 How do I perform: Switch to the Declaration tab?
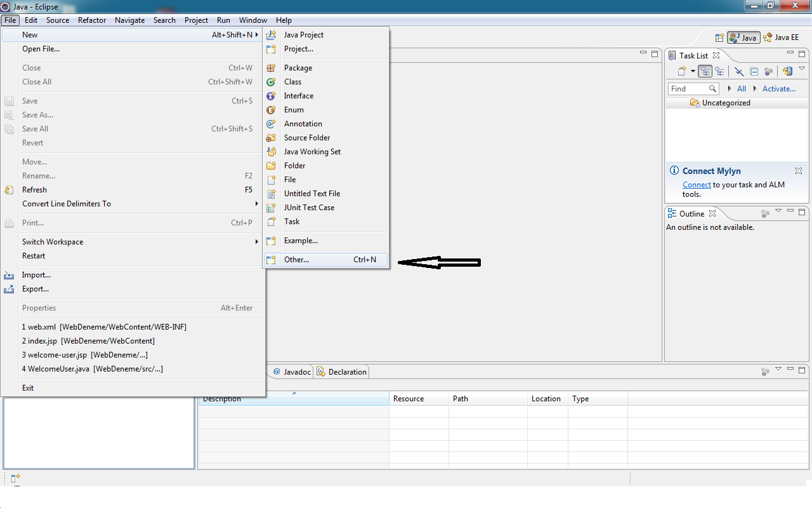point(342,371)
